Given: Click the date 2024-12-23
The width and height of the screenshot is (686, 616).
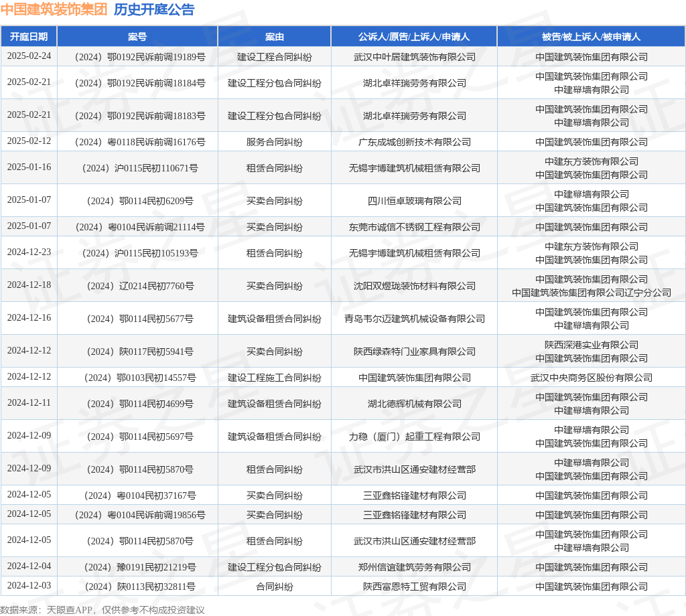Looking at the screenshot, I should [29, 252].
